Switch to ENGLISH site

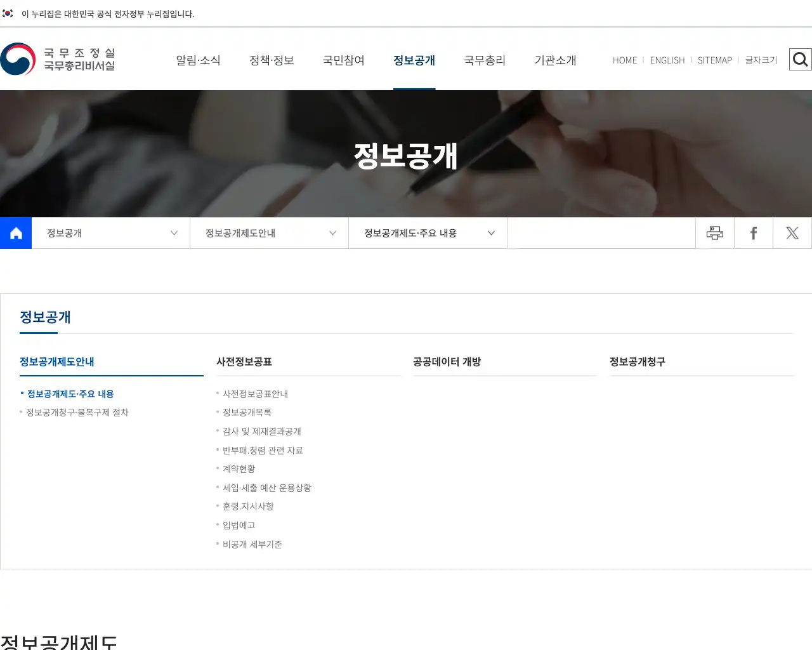pyautogui.click(x=667, y=60)
